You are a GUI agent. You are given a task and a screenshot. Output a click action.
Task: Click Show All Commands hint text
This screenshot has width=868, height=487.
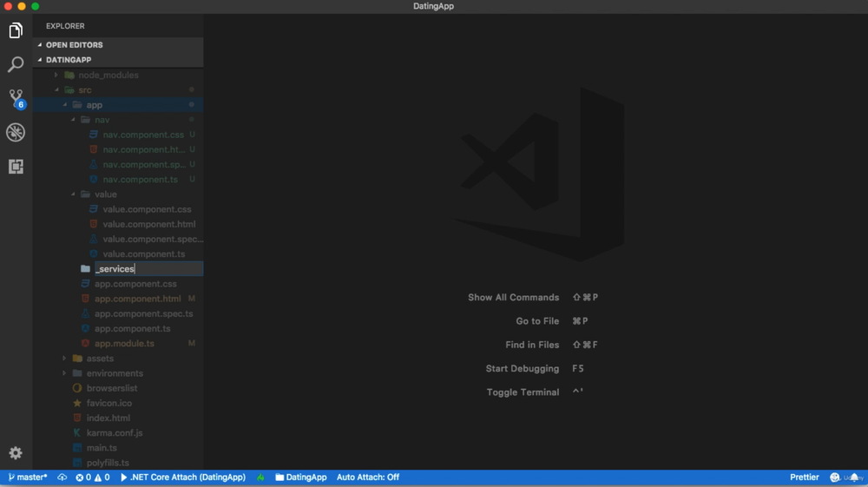pos(513,297)
